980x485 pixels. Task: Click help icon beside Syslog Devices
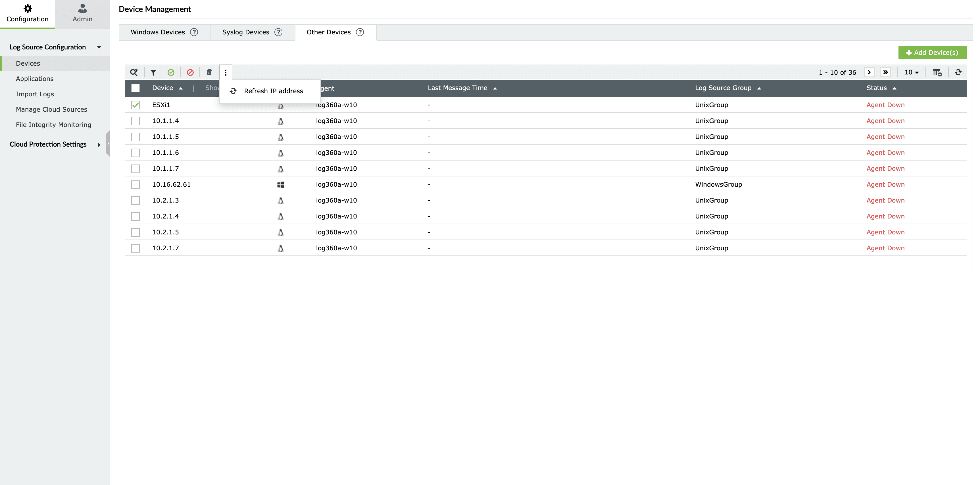(x=278, y=32)
